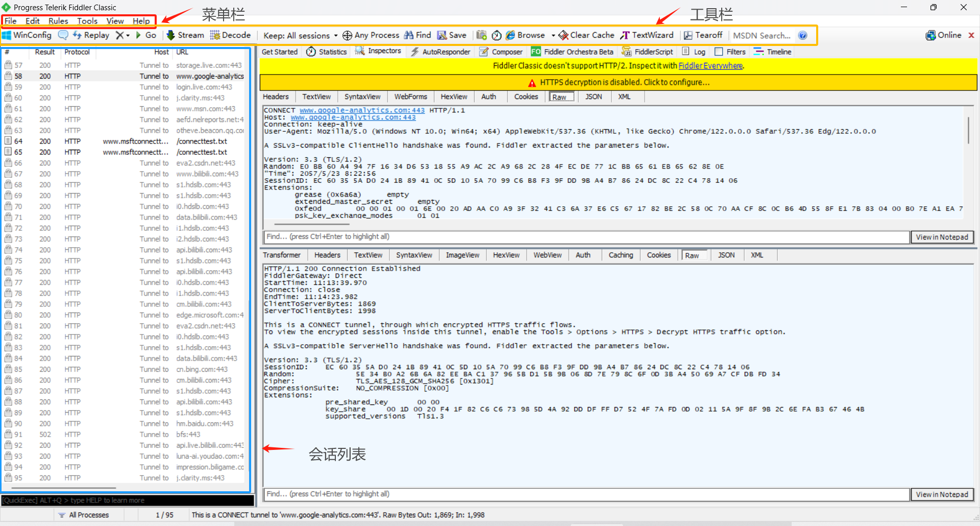Click the Tearoff toolbar icon

pyautogui.click(x=688, y=35)
